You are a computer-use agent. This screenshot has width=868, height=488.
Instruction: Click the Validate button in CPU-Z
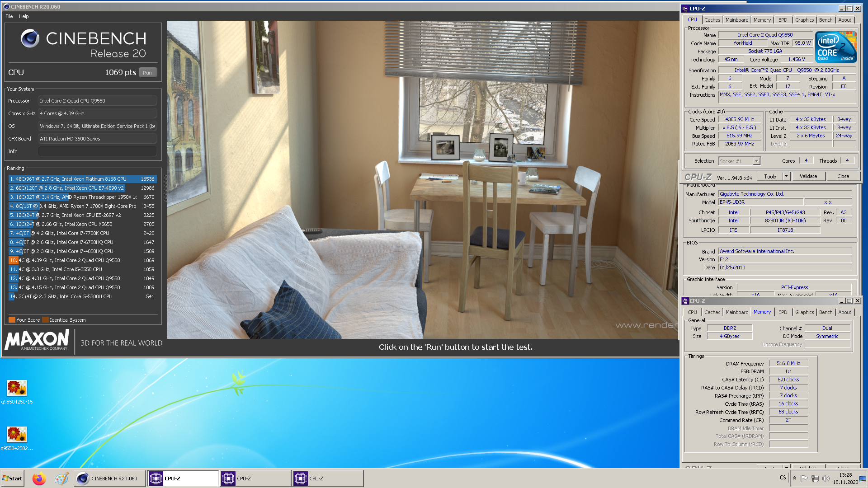[808, 177]
